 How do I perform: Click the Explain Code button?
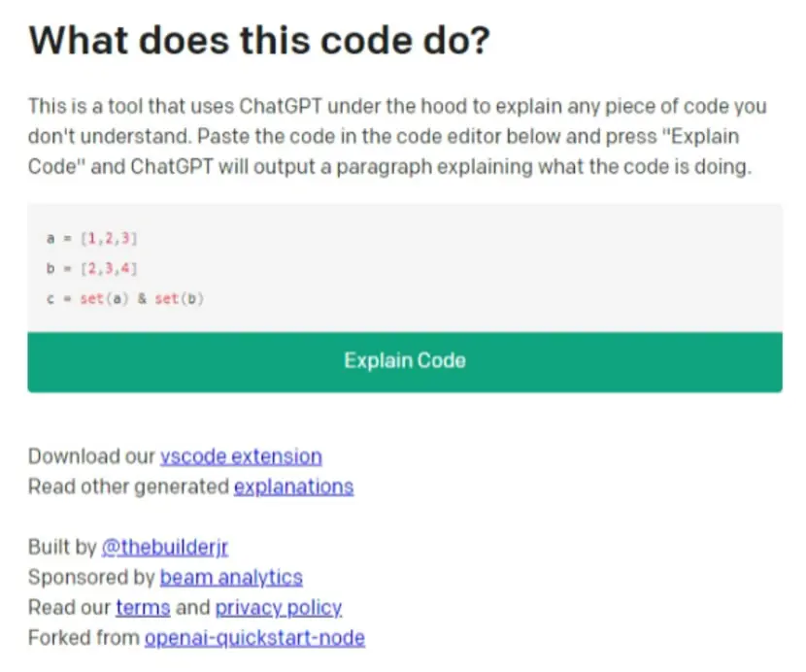[x=405, y=362]
